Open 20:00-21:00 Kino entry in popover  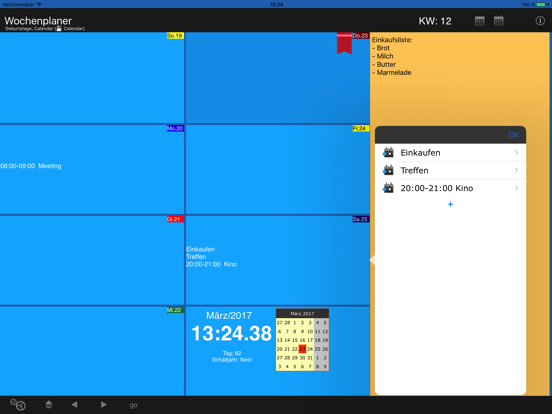pyautogui.click(x=450, y=188)
